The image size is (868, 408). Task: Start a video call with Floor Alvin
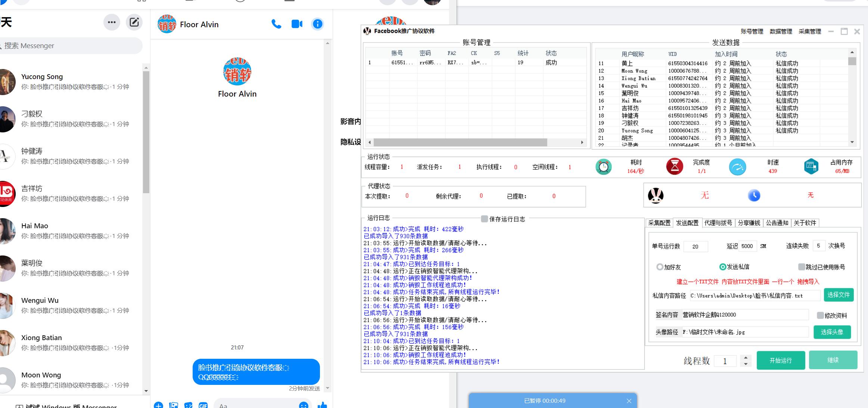pos(297,24)
